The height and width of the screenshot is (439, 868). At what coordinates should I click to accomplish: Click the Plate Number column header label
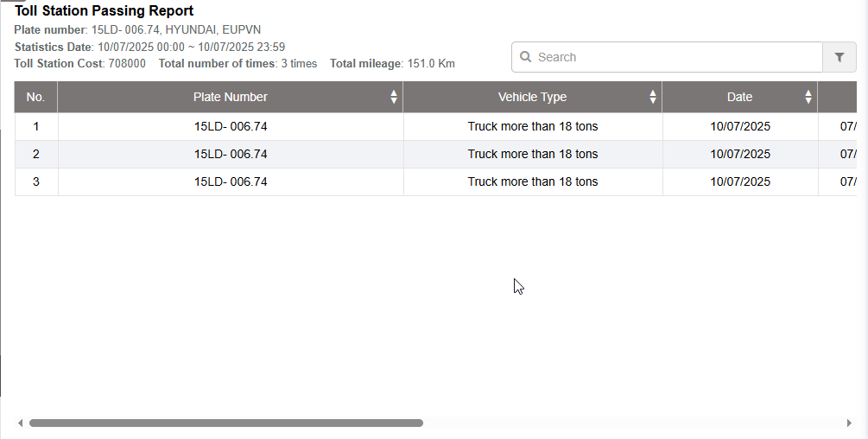(x=230, y=97)
